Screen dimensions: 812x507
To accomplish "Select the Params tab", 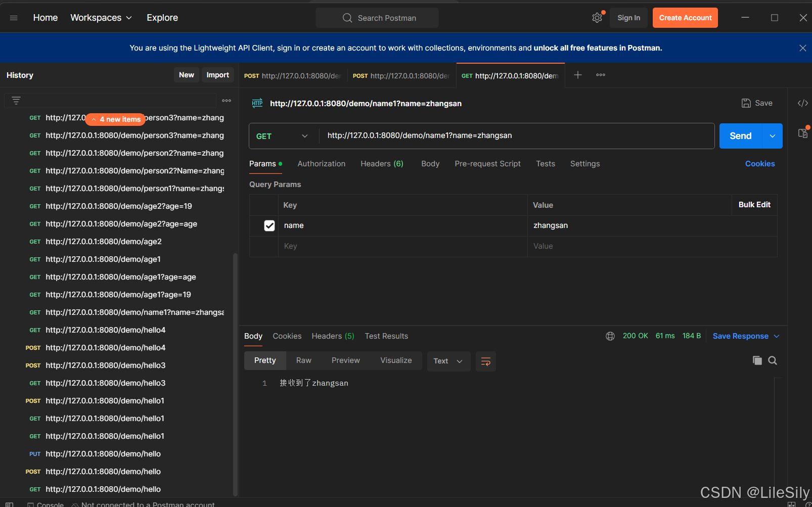I will pos(265,164).
